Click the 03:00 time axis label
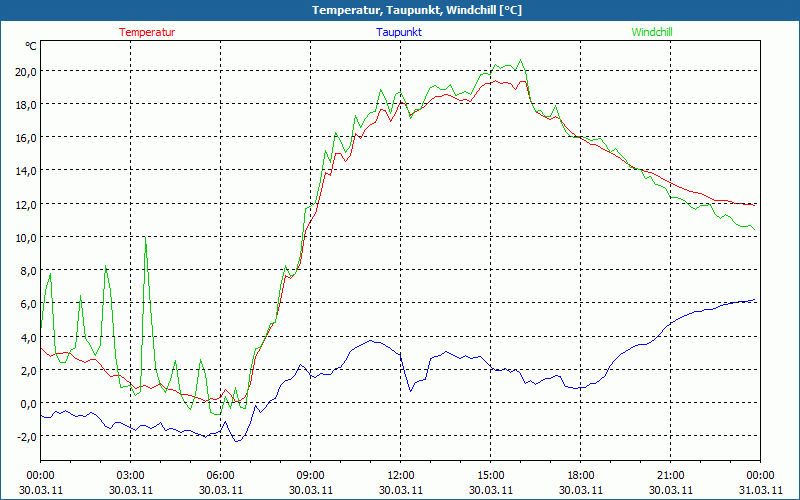The image size is (800, 500). [x=131, y=476]
